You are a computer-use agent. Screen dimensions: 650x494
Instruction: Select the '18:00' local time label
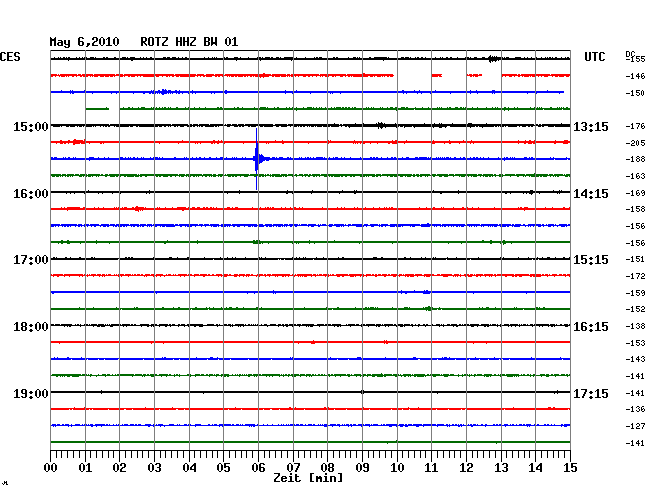pyautogui.click(x=31, y=327)
